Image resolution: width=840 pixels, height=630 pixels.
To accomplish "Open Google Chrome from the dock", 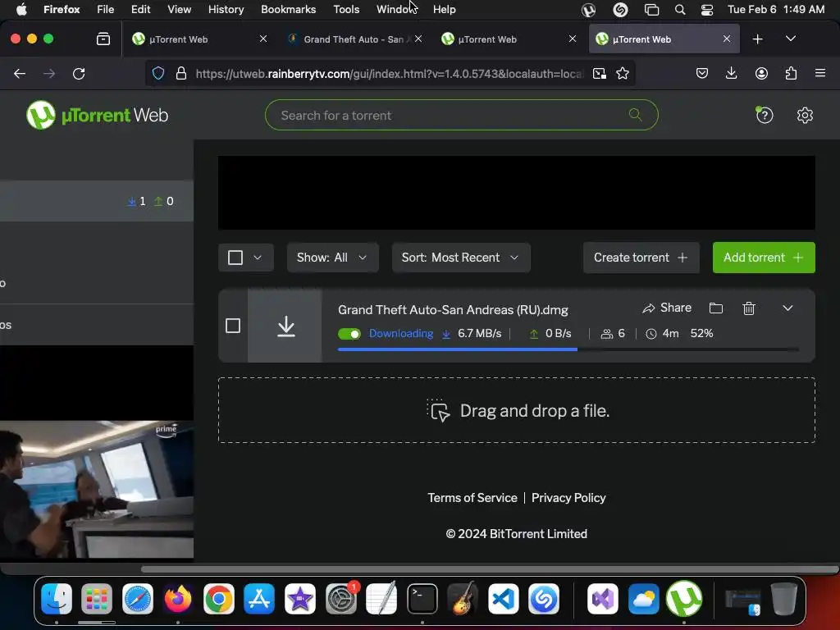I will coord(218,598).
